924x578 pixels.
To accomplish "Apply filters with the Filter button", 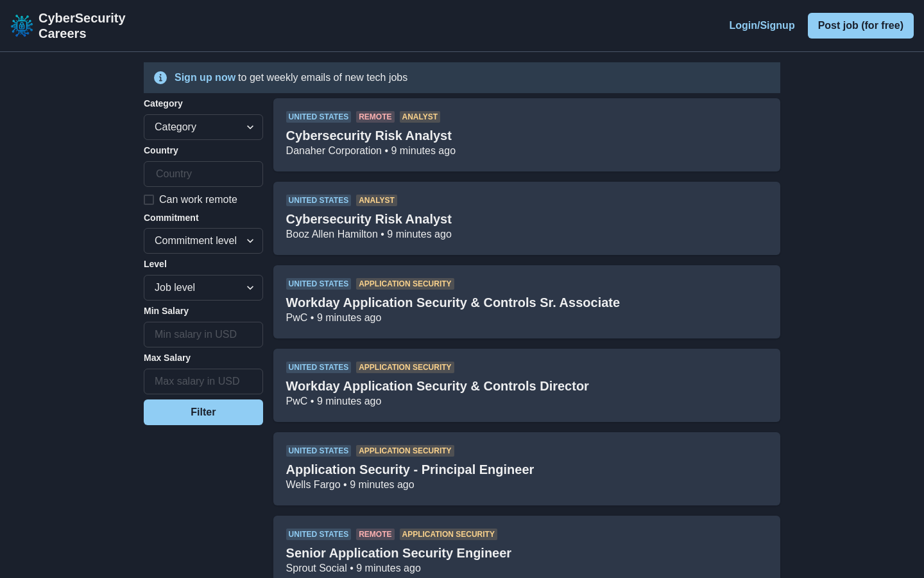I will click(x=203, y=412).
